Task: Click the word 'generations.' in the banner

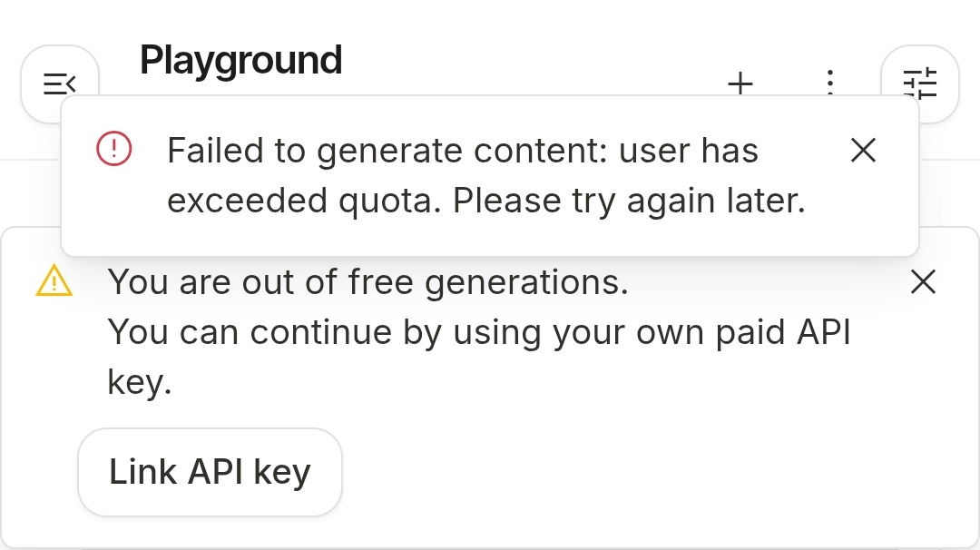Action: [526, 282]
